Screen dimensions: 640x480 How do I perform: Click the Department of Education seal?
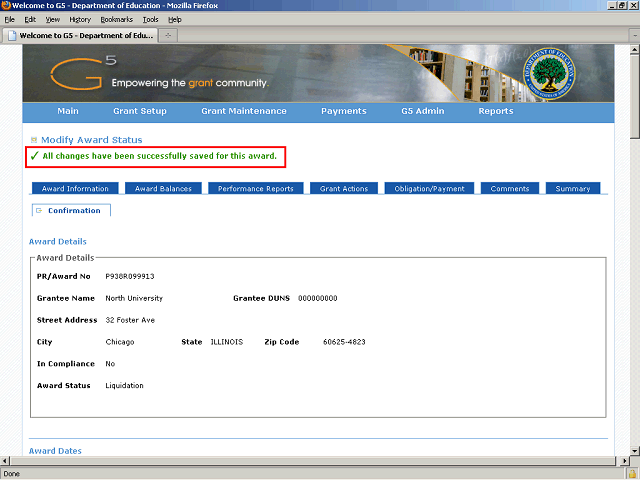(x=549, y=74)
